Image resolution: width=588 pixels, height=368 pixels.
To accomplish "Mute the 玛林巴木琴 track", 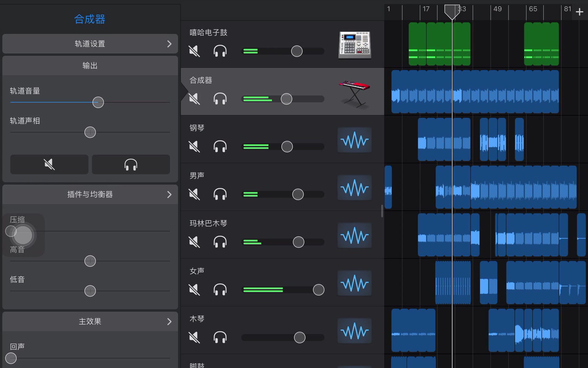I will [x=194, y=242].
